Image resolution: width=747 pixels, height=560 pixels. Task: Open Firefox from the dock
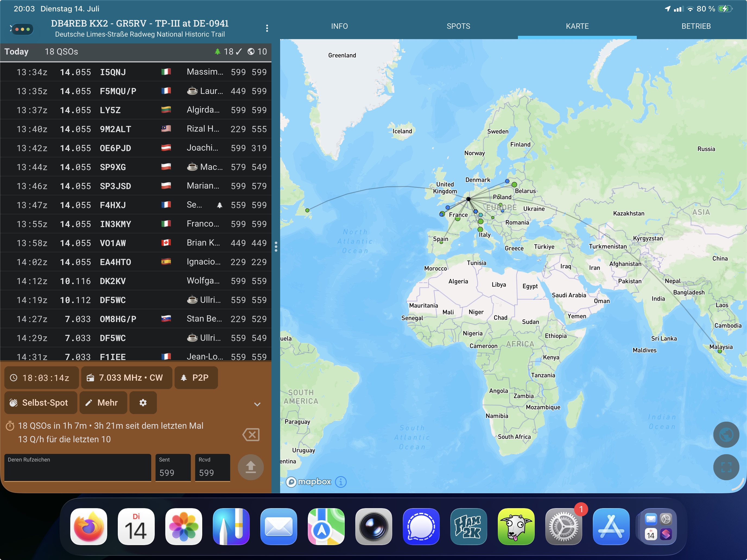click(x=89, y=527)
